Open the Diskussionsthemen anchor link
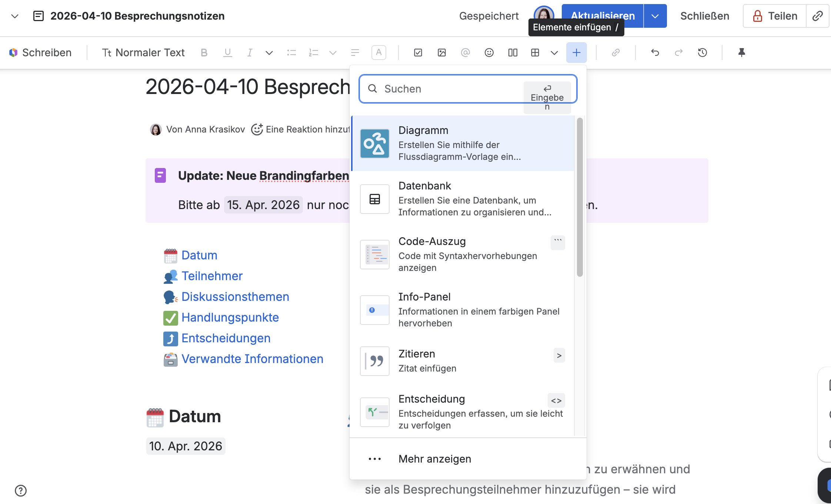Viewport: 831px width, 504px height. [x=235, y=297]
